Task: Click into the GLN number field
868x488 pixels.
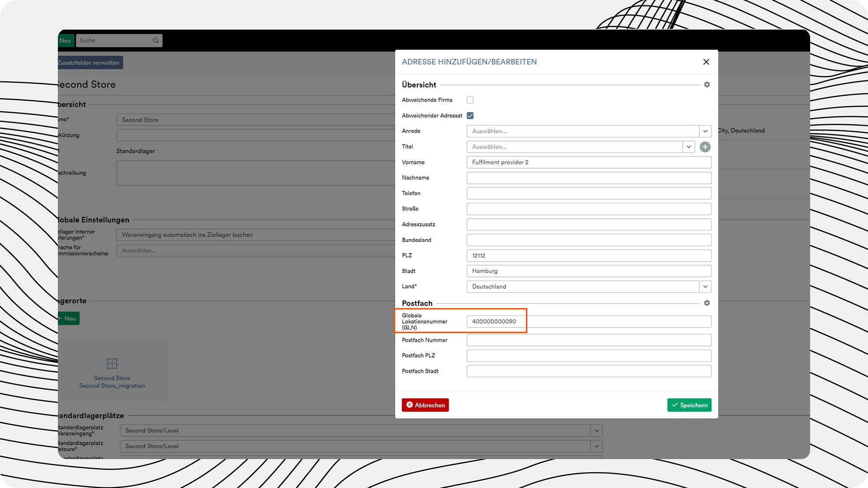Action: 588,322
